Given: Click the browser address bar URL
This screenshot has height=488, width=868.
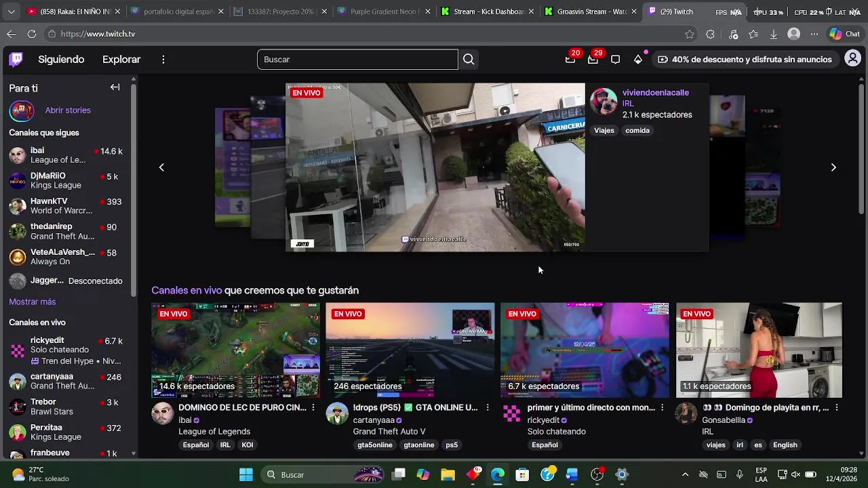Looking at the screenshot, I should point(98,34).
